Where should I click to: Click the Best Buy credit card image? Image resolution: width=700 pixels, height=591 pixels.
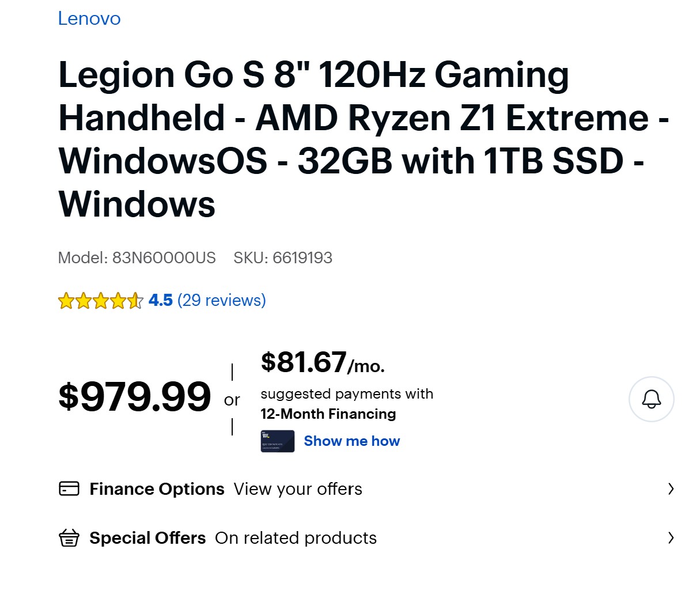278,441
